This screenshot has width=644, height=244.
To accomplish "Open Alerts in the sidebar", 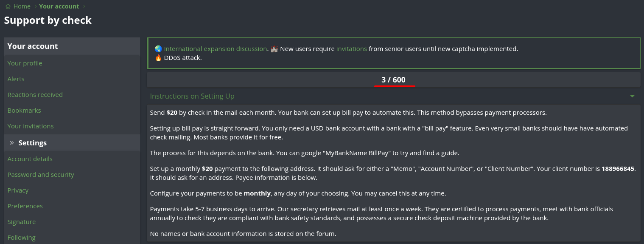I will click(x=16, y=79).
